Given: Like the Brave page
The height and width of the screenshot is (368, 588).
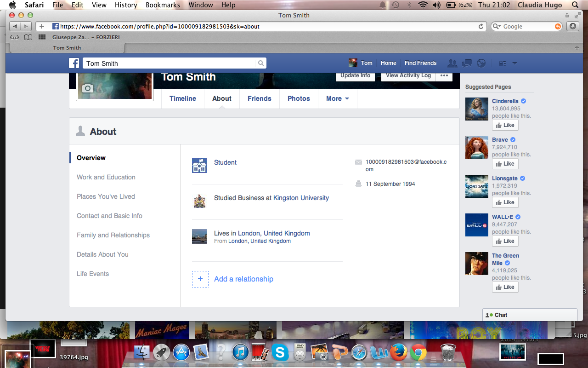Looking at the screenshot, I should pos(505,164).
